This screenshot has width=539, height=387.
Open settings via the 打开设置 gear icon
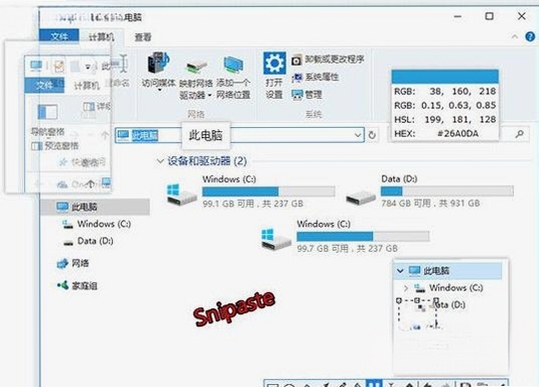point(274,63)
